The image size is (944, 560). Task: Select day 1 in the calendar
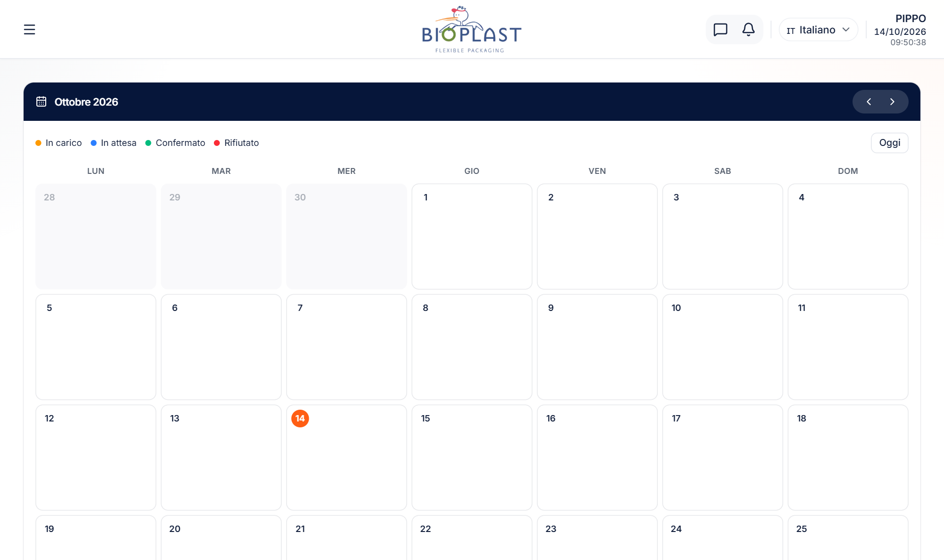click(x=472, y=236)
